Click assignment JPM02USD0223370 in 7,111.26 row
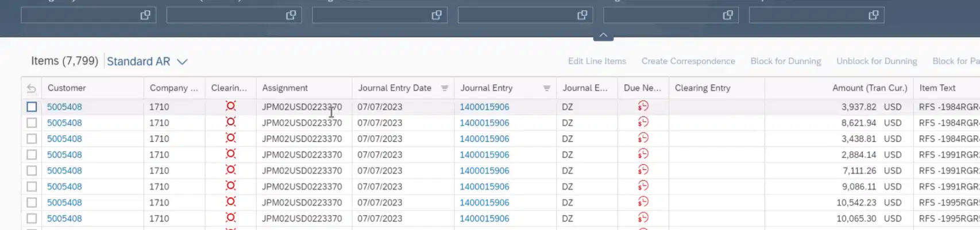 pyautogui.click(x=302, y=171)
